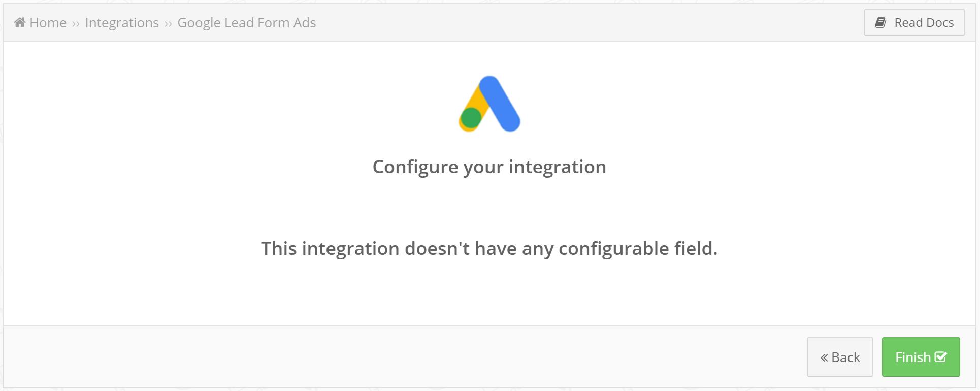The height and width of the screenshot is (391, 980).
Task: Click the checkmark icon on Finish button
Action: pos(940,357)
